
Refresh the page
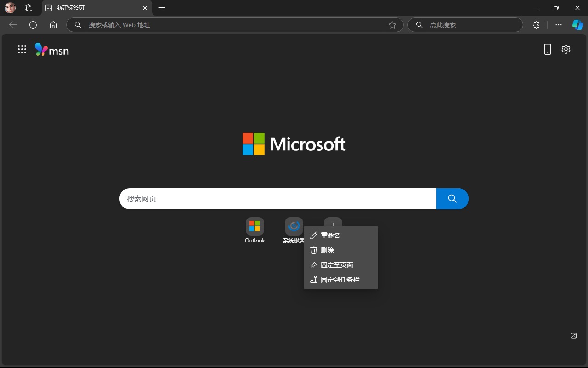point(33,25)
